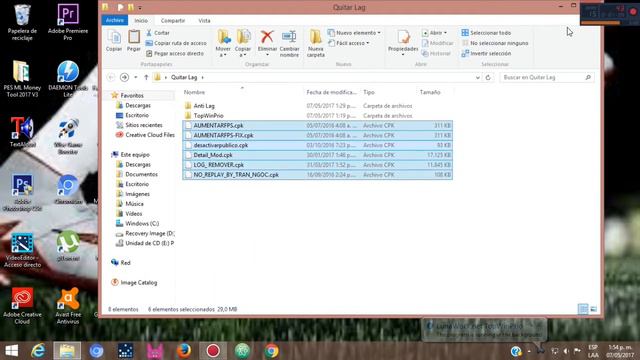Image resolution: width=640 pixels, height=360 pixels.
Task: Open Recovery Image (D:) drive
Action: [x=149, y=233]
